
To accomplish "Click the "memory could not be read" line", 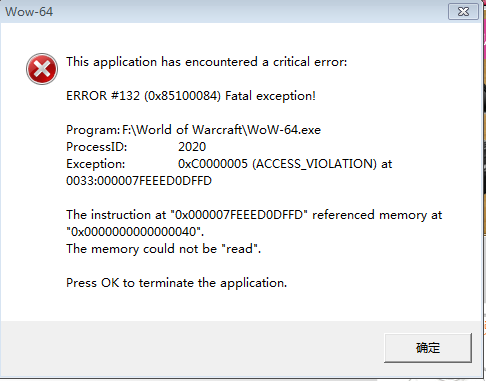I will 163,249.
